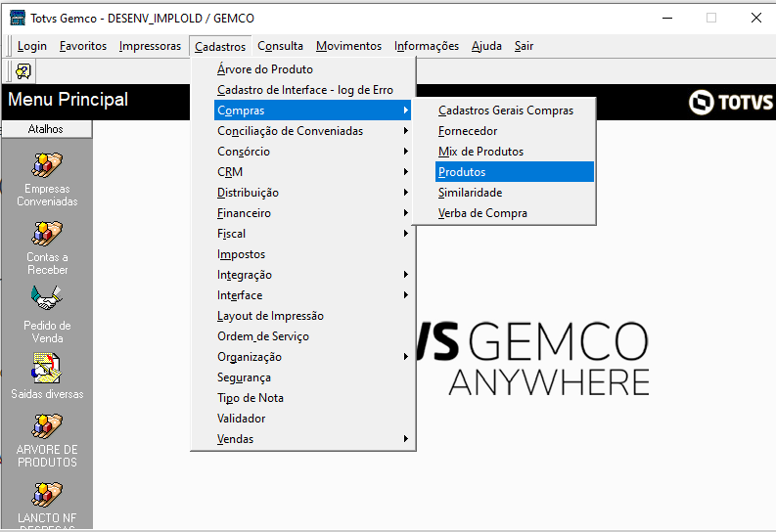The width and height of the screenshot is (776, 532).
Task: Click the Totvs Gemco title bar app icon
Action: (18, 18)
